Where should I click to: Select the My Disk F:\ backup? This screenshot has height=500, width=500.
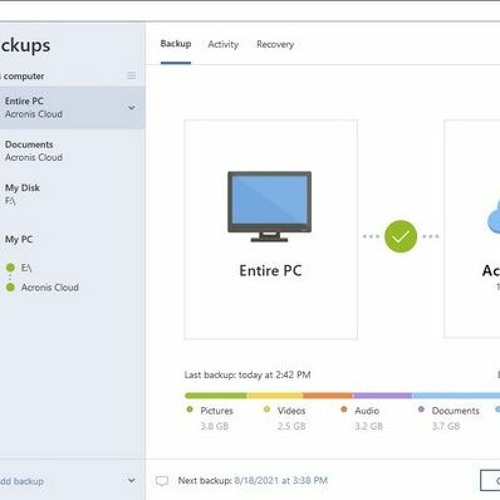[72, 194]
